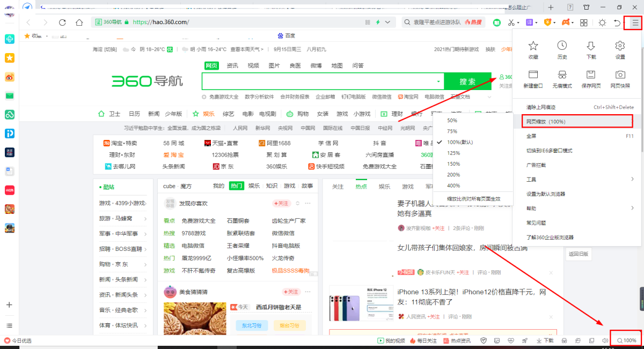
Task: Toggle the sun brightness mode icon
Action: pos(602,23)
